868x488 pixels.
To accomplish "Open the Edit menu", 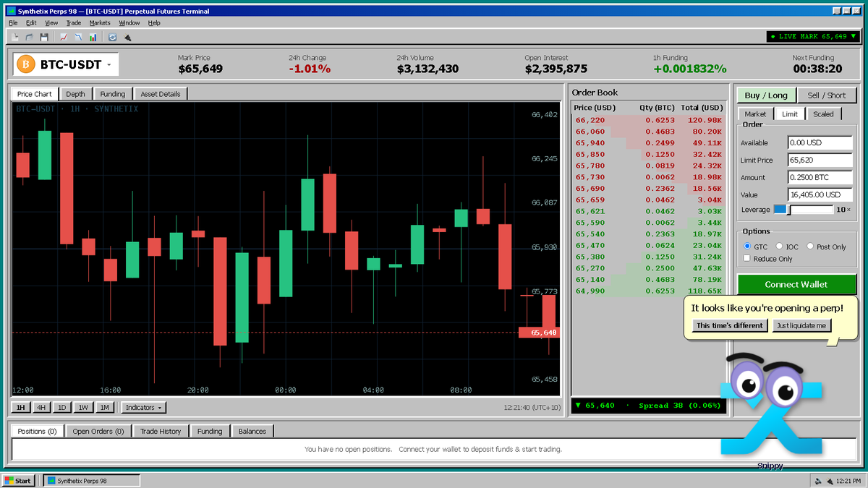I will pyautogui.click(x=31, y=23).
